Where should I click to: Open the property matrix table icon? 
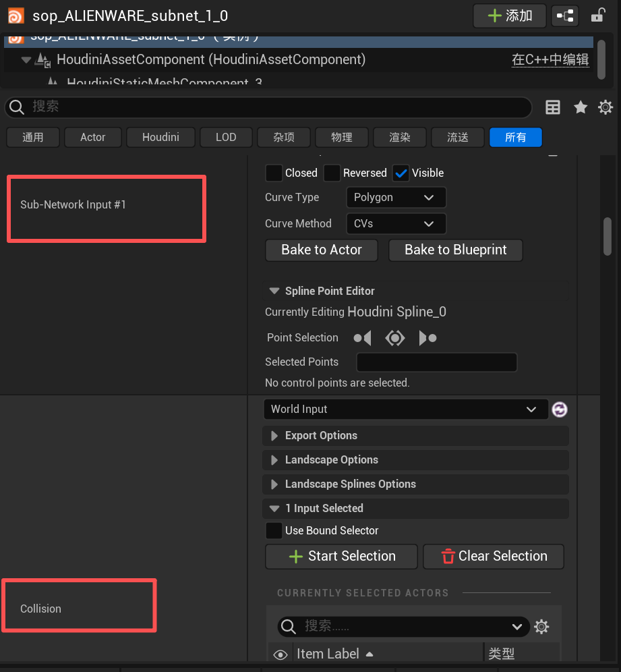[552, 107]
